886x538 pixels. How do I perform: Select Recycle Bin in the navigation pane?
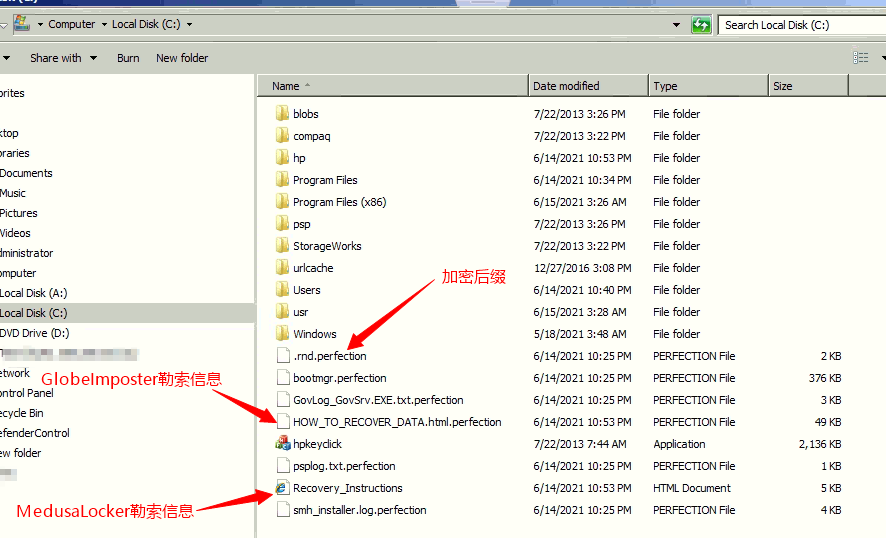coord(21,413)
